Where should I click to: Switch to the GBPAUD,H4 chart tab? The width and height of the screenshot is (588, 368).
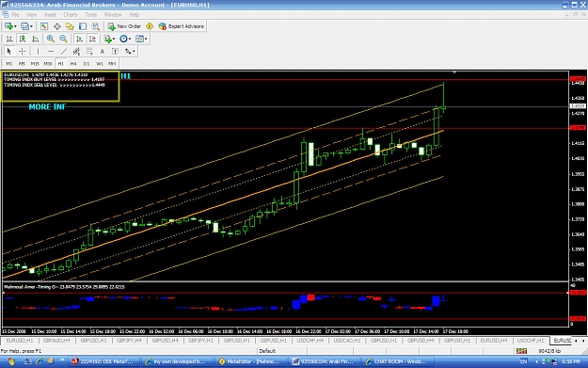click(x=56, y=341)
